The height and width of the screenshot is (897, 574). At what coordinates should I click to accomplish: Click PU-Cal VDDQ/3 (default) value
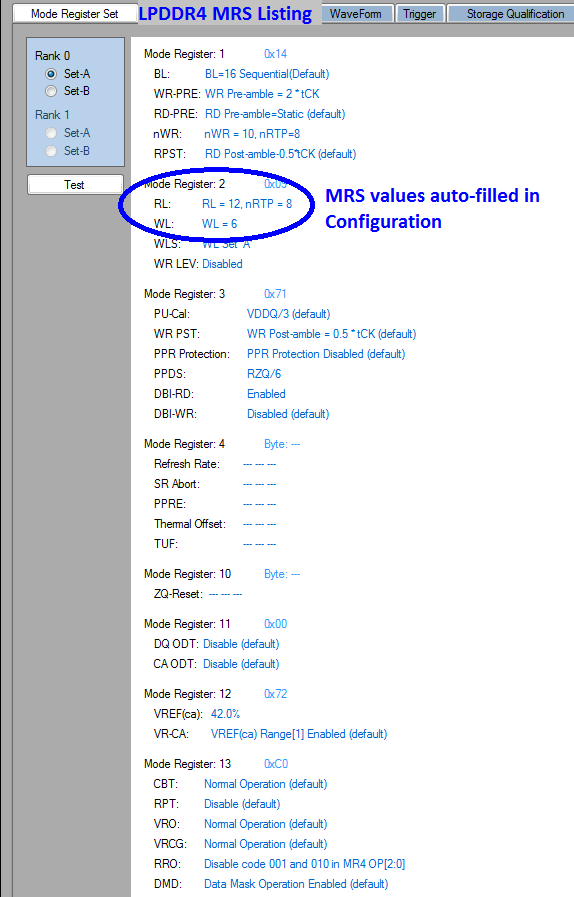[288, 313]
